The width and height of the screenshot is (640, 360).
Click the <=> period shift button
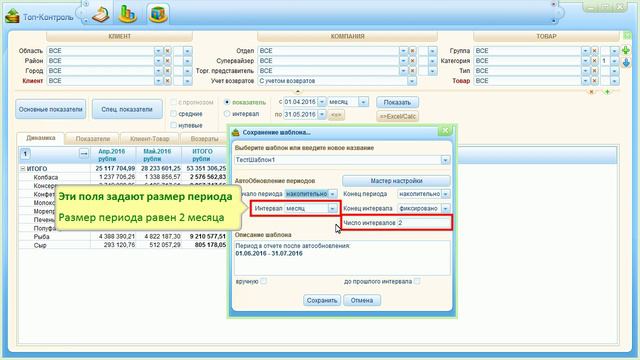(x=336, y=115)
